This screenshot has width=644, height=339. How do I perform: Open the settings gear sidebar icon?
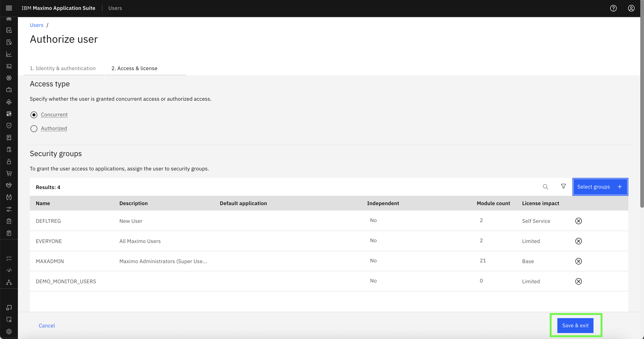[x=9, y=332]
